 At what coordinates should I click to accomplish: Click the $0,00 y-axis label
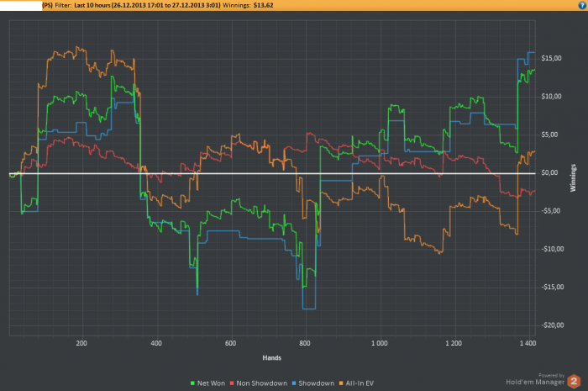(x=549, y=172)
